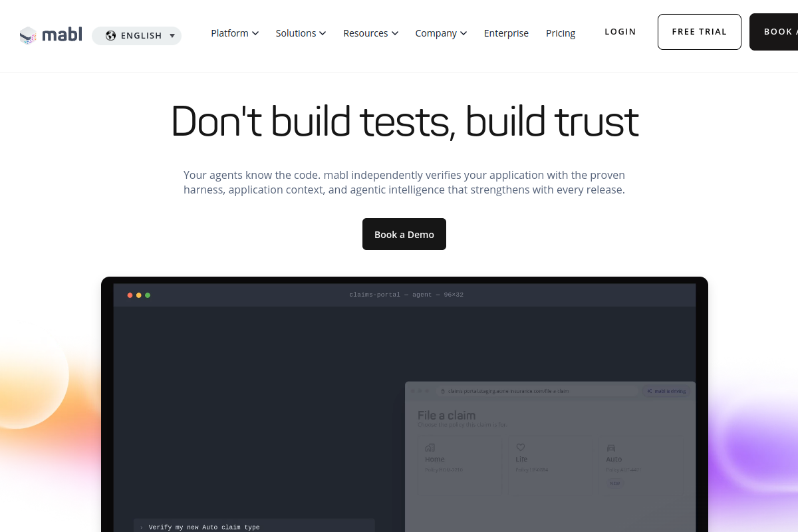Click the Book a Demo button

tap(404, 234)
